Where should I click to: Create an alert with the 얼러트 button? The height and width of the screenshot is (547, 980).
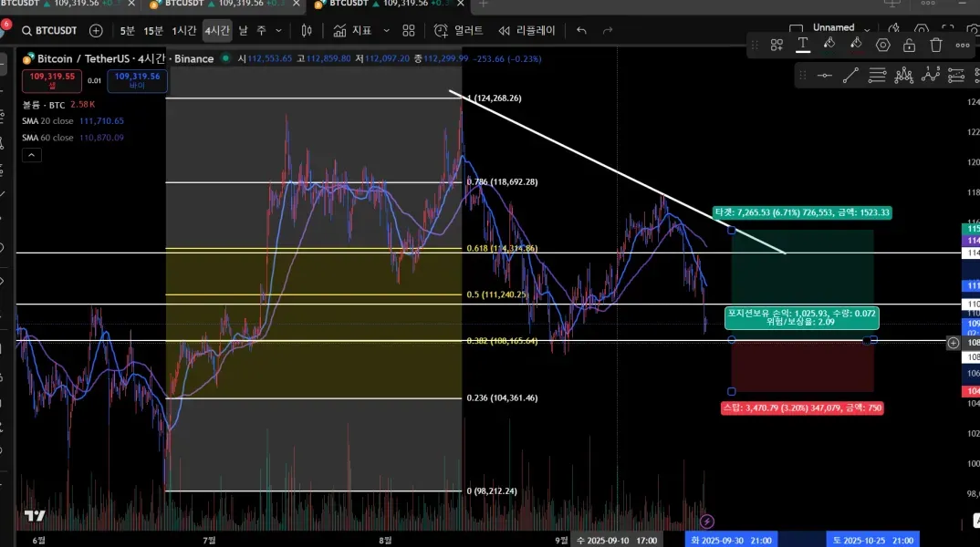point(459,31)
